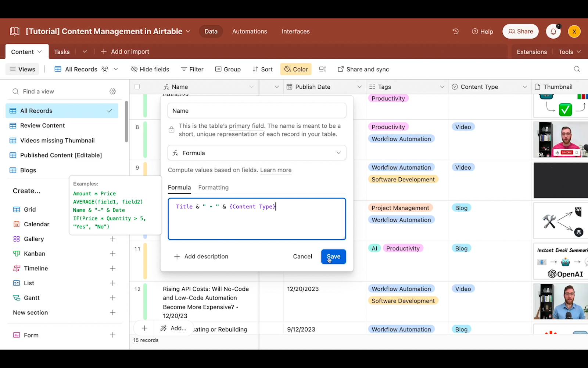Open the Name column dropdown arrow

pos(251,87)
